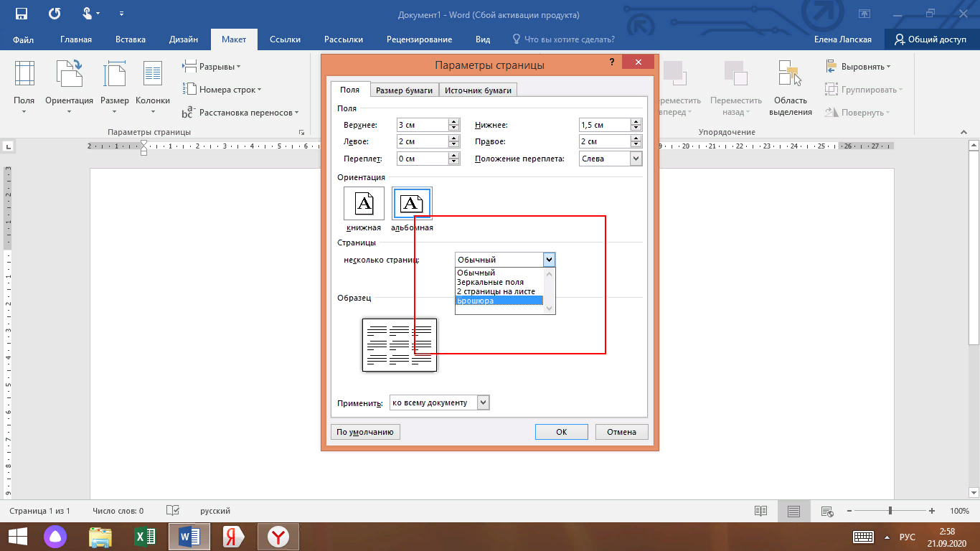Open Yandex browser from taskbar
This screenshot has width=980, height=551.
278,536
